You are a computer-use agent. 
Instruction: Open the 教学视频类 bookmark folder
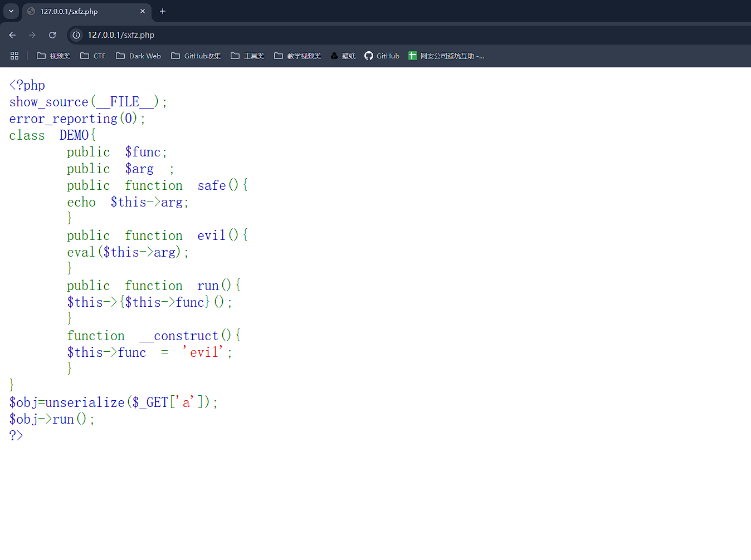(298, 56)
